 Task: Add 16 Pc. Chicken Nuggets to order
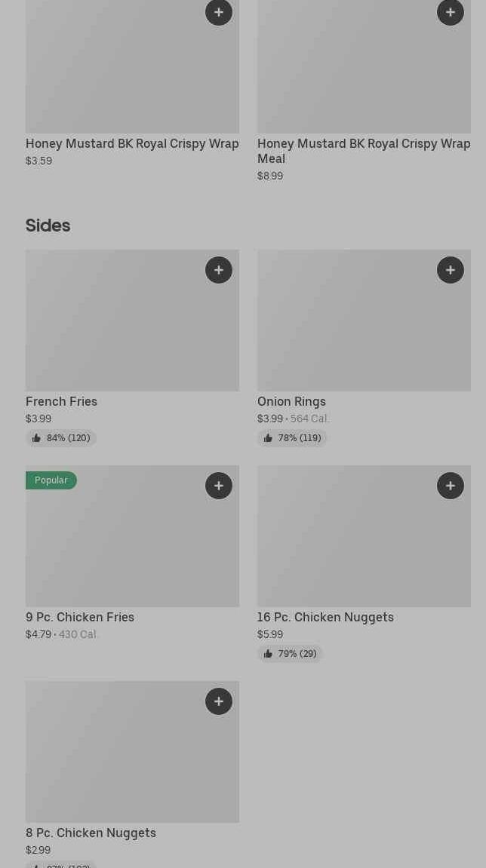(451, 486)
